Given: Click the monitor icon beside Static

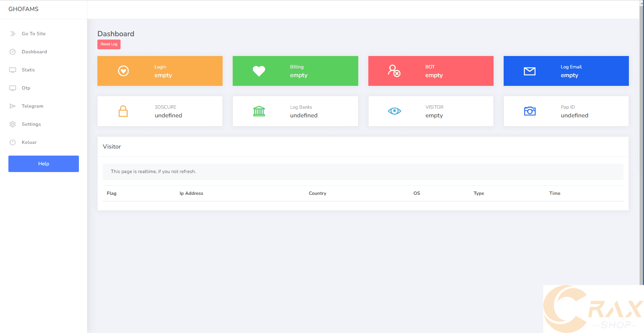Looking at the screenshot, I should coord(13,70).
